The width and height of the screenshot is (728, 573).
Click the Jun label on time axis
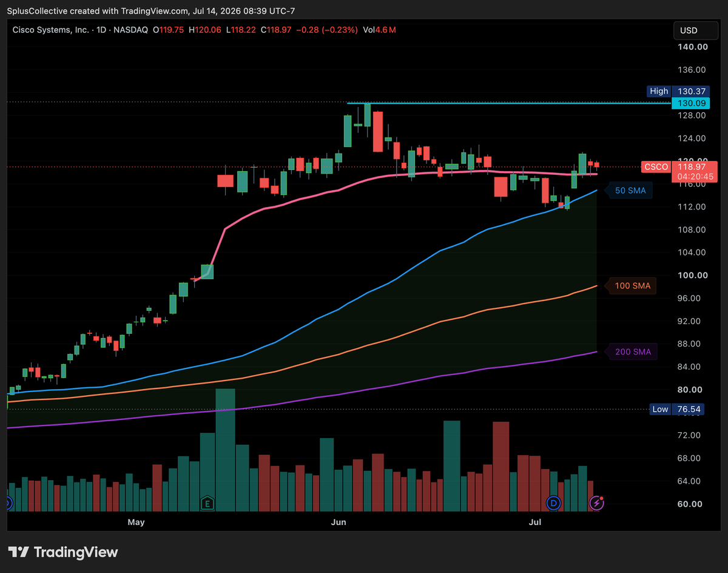click(339, 522)
